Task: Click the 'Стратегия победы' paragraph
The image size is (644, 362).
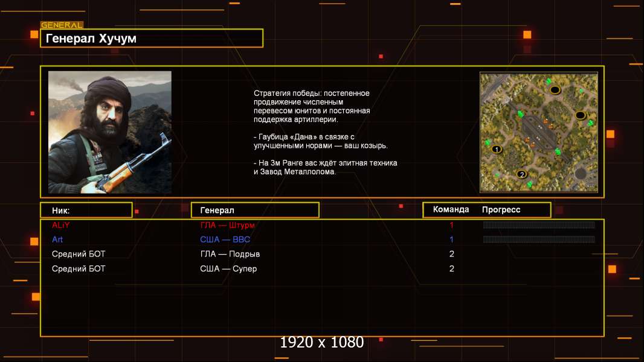Action: (x=312, y=107)
